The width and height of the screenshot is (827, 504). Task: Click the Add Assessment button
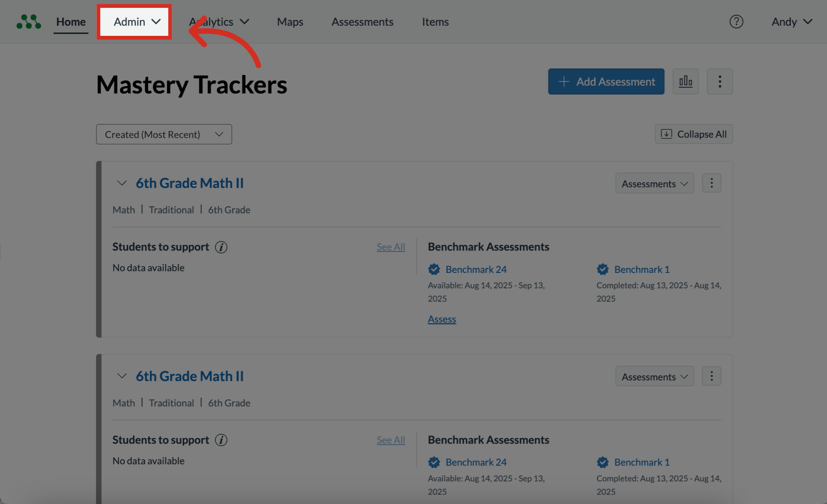click(x=606, y=81)
